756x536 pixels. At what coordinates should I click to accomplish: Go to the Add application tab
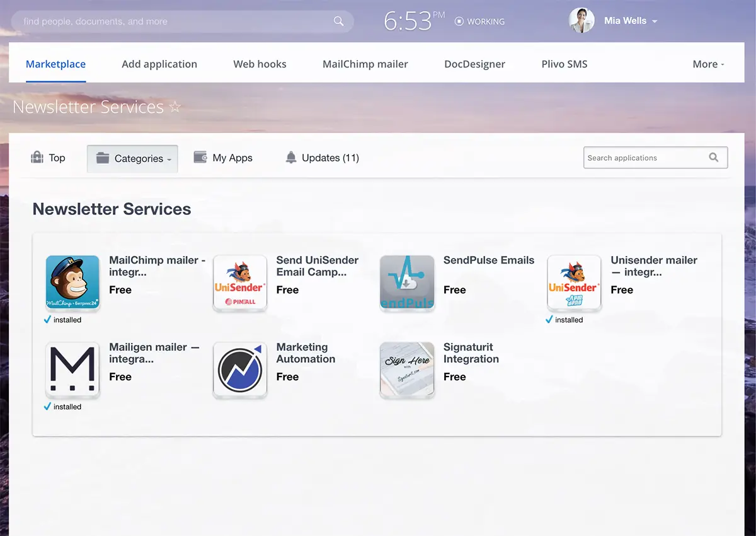[159, 64]
